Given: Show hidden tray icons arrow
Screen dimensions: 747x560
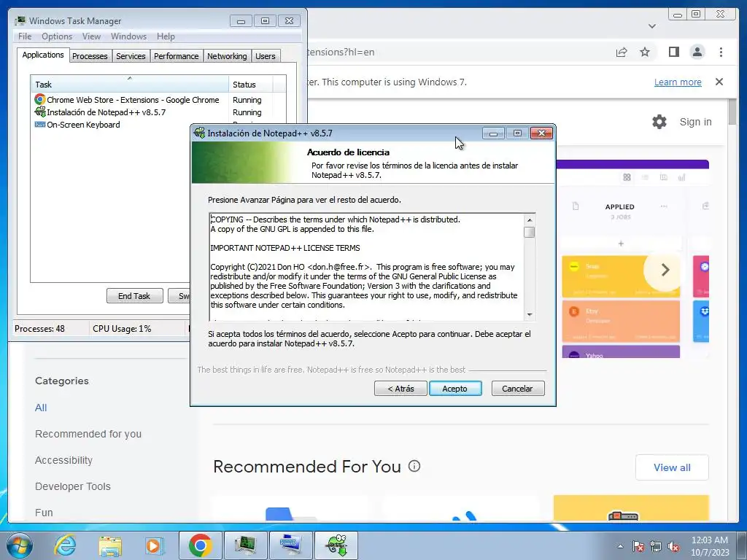Looking at the screenshot, I should tap(620, 546).
